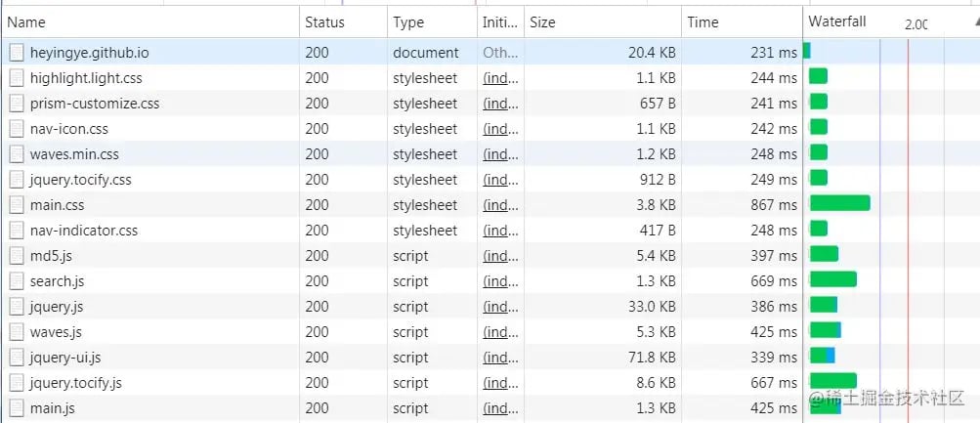Click the file icon for jquery.tocify.css
The image size is (980, 423).
[x=17, y=180]
